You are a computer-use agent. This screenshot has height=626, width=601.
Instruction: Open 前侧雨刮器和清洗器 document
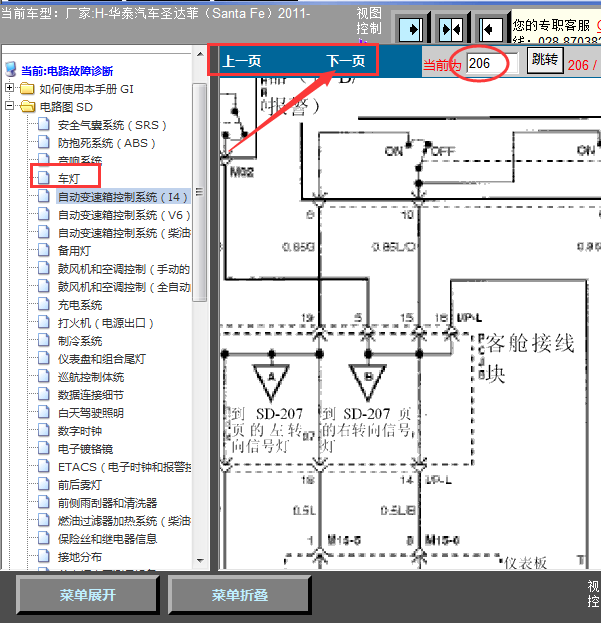click(107, 503)
